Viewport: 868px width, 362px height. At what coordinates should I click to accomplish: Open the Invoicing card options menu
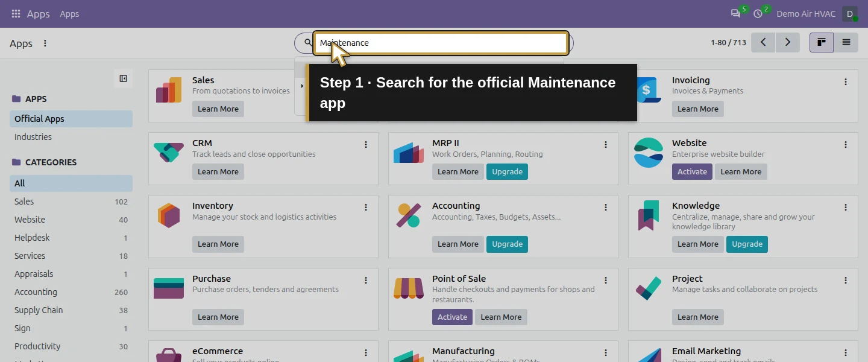click(x=846, y=82)
